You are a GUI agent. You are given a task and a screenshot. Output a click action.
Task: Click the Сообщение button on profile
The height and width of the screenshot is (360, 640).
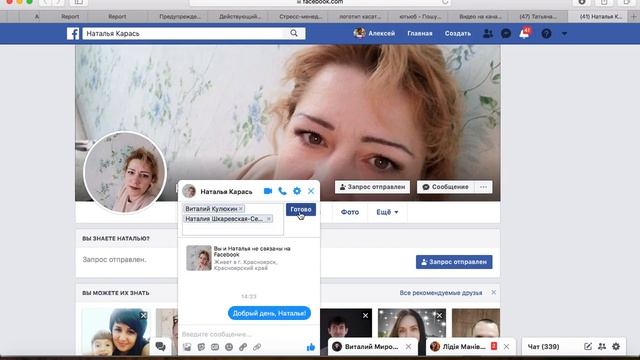pyautogui.click(x=445, y=187)
